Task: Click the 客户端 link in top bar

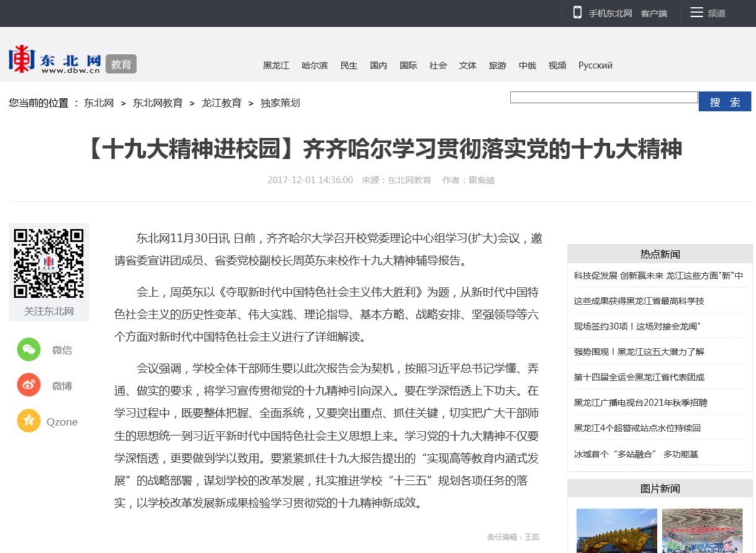Action: point(654,13)
